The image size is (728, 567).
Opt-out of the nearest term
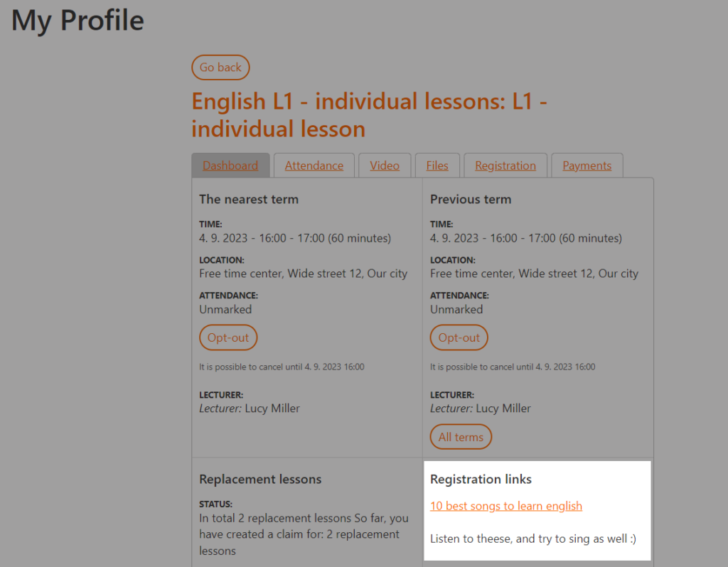(x=228, y=337)
